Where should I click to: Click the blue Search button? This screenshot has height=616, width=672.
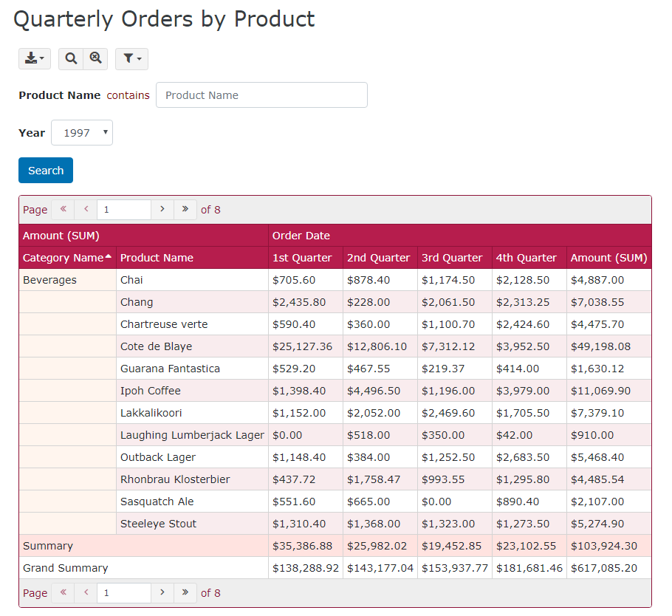point(46,171)
